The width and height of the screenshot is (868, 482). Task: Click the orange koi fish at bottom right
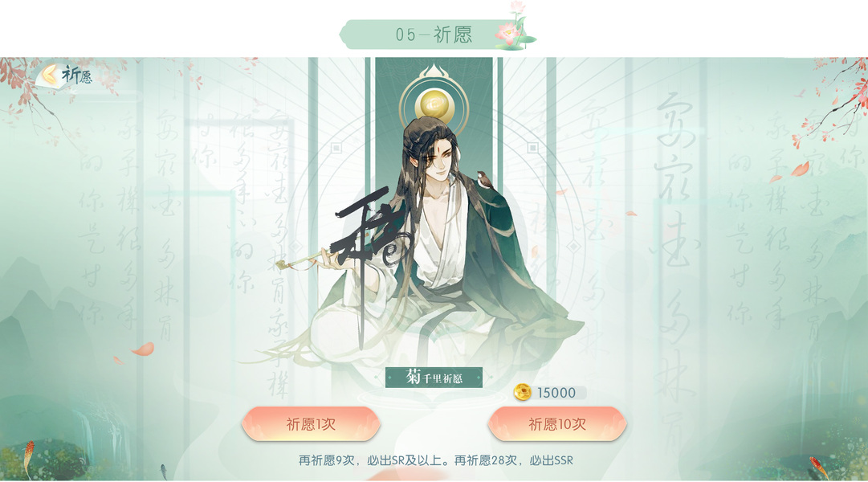point(819,467)
